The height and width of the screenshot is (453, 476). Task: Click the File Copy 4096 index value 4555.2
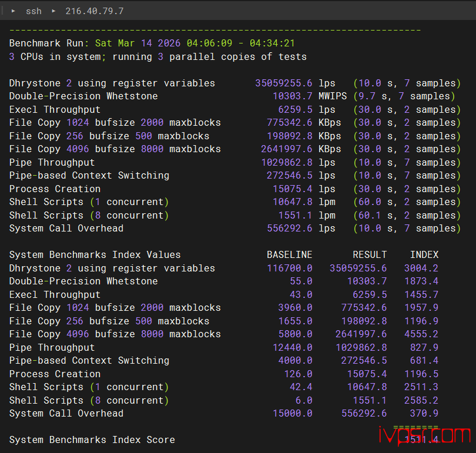(421, 334)
